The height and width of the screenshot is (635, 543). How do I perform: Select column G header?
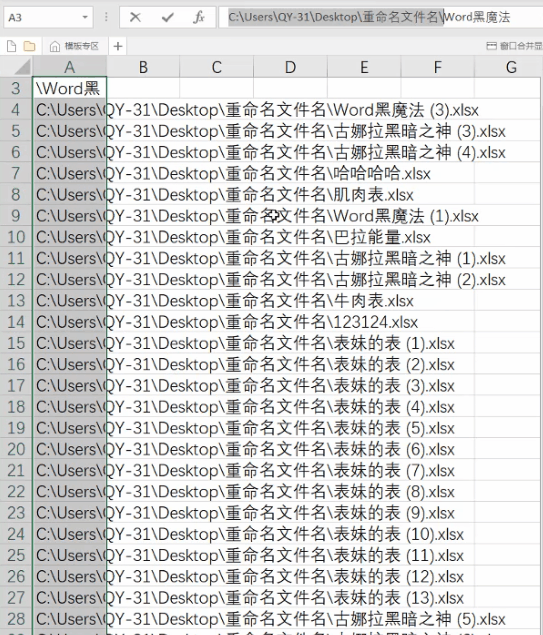511,67
